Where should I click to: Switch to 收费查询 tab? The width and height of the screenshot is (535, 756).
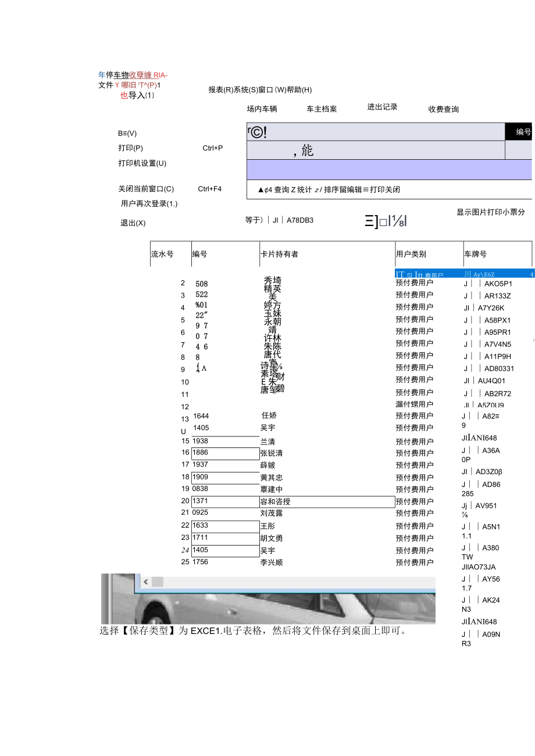[444, 109]
